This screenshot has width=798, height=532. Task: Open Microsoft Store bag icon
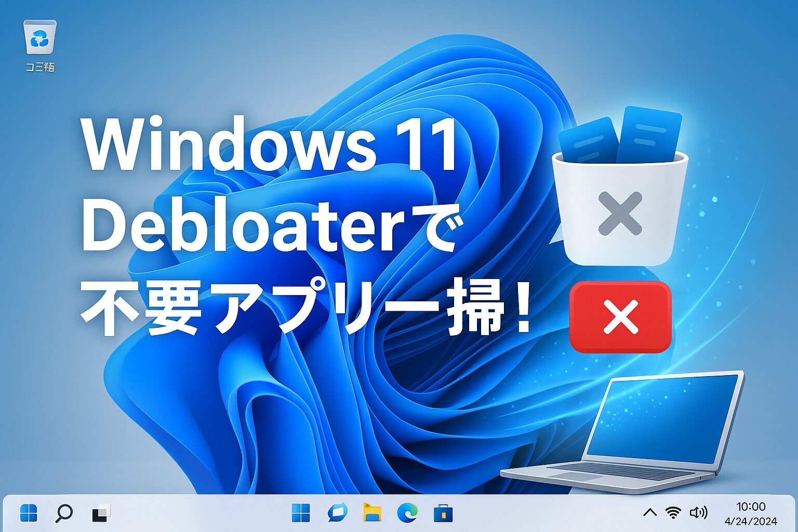point(443,513)
